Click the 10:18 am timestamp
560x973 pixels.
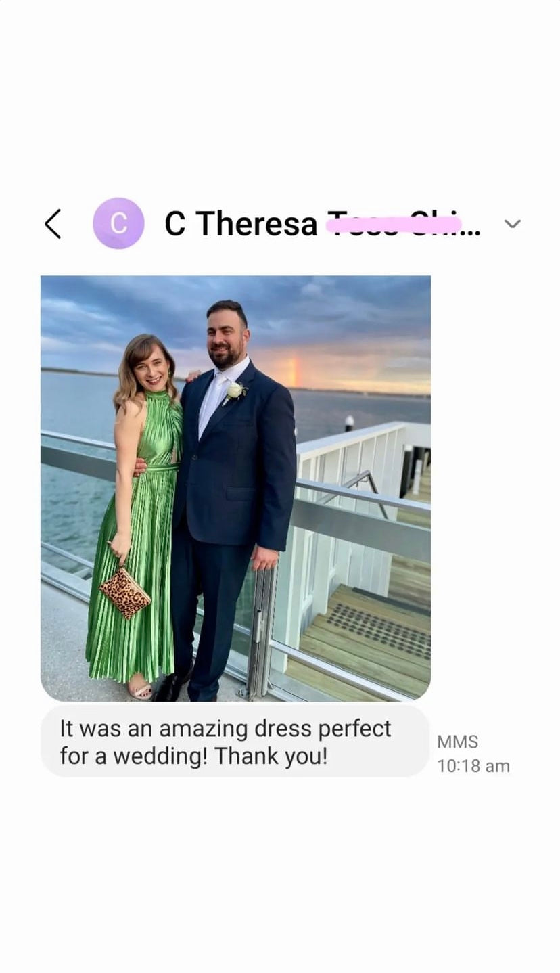[x=473, y=766]
